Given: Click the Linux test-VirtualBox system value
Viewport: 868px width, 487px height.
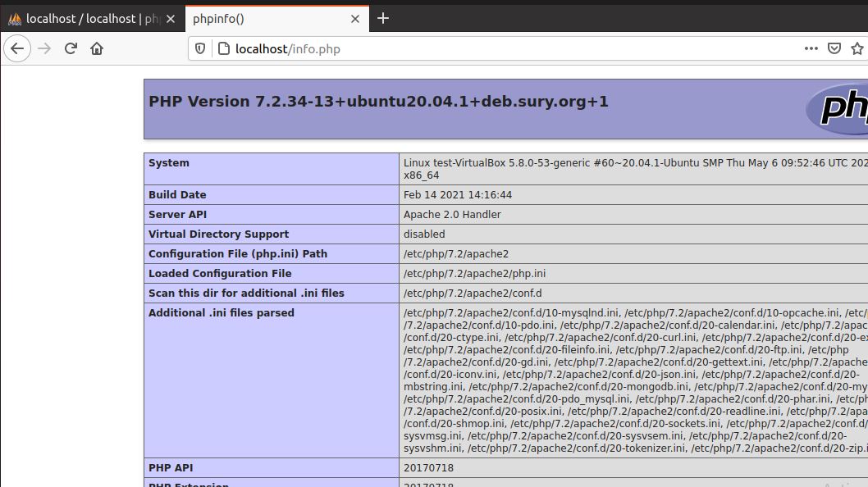Looking at the screenshot, I should coord(636,169).
